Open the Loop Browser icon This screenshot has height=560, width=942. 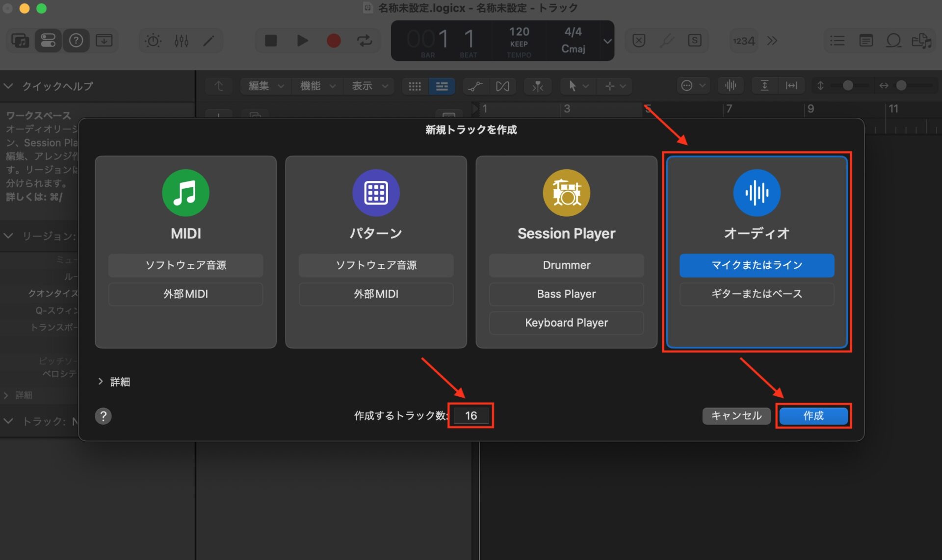pos(893,41)
